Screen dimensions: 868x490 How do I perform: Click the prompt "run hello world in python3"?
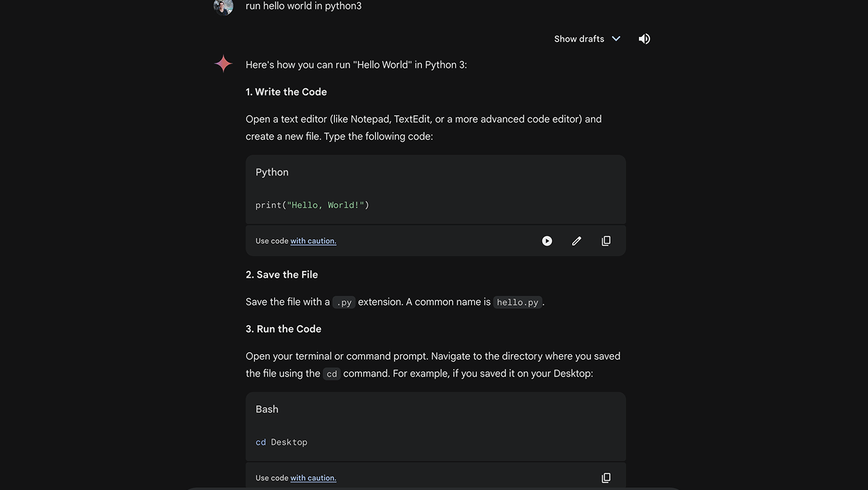pos(303,6)
